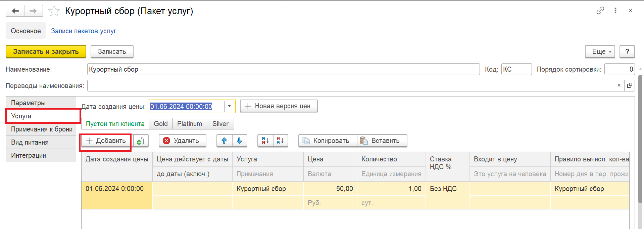Viewport: 644px width, 229px height.
Task: Select the Вид питания side tab
Action: tap(41, 142)
